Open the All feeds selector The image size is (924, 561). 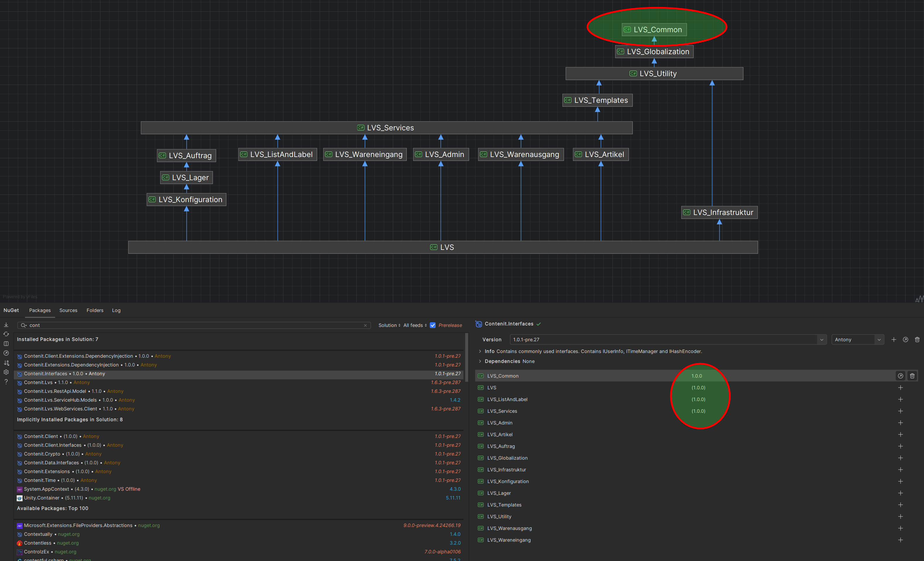[x=415, y=325]
